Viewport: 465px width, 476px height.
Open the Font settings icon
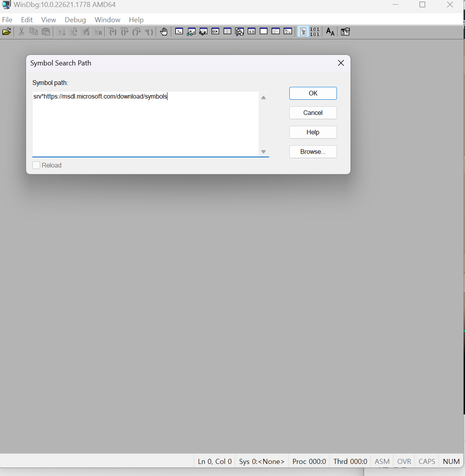(x=330, y=32)
